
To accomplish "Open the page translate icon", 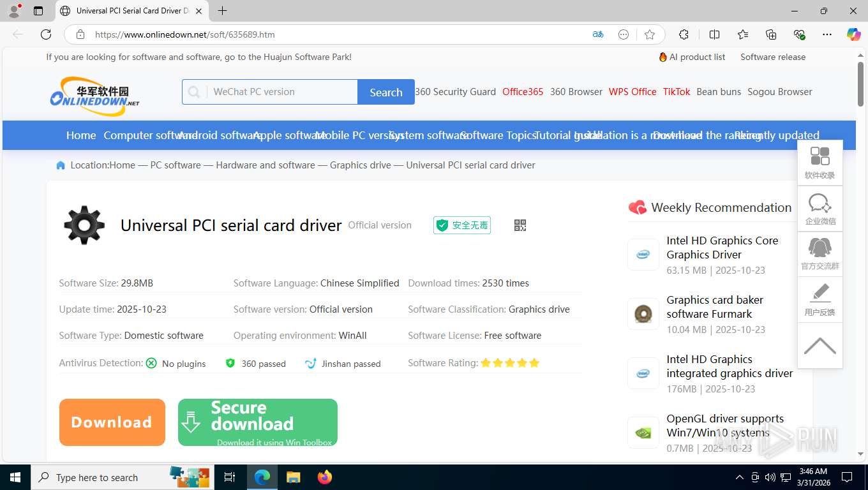I will pos(598,34).
